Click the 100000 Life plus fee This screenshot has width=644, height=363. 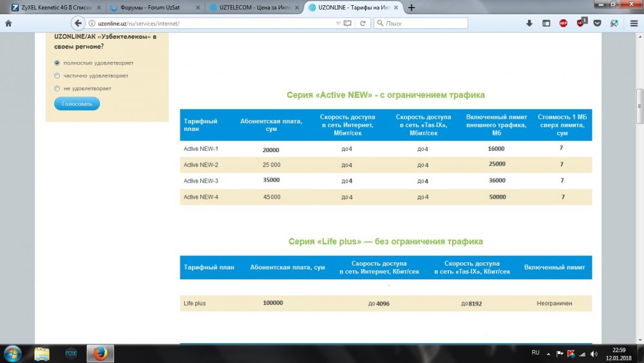[273, 303]
